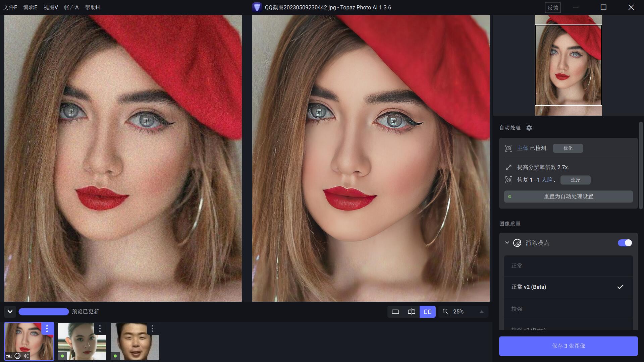
Task: Click face recovery badge on first thumbnail
Action: point(9,356)
